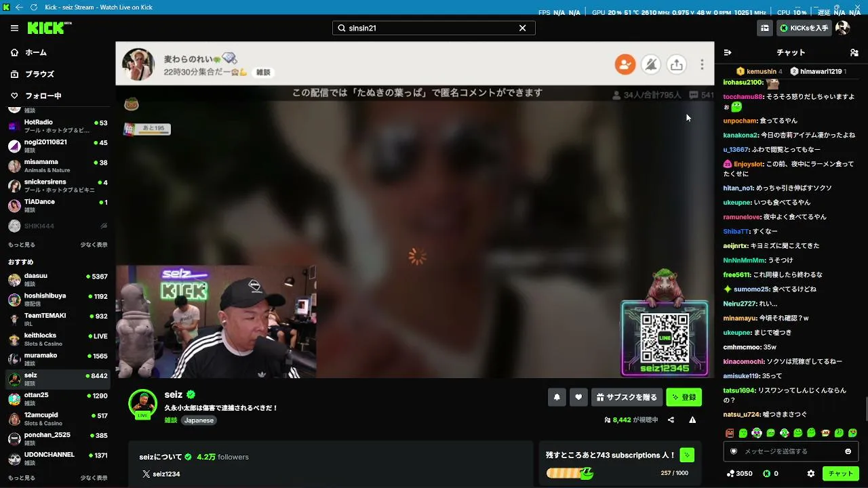Open the hamburger sidebar menu
This screenshot has height=488, width=868.
pos(14,28)
